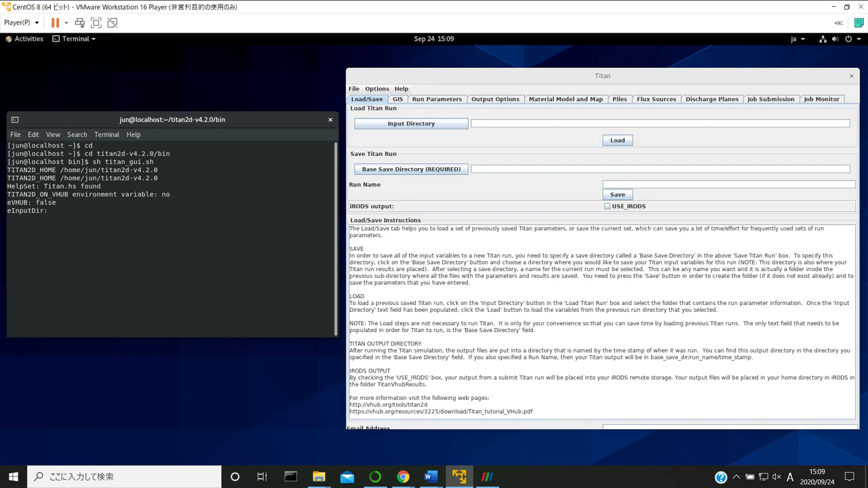Collapse the VMware toolbar with double-chevron icon

[839, 23]
